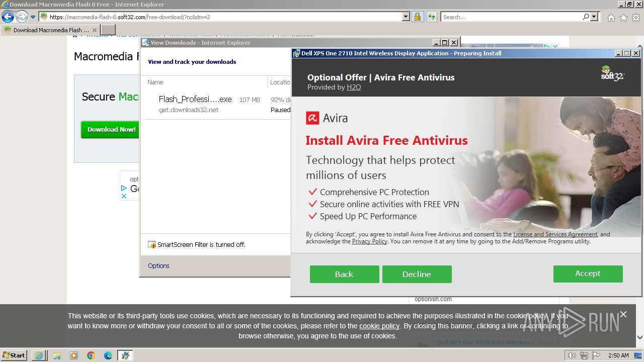Select the installer taskbar icon

click(x=125, y=355)
